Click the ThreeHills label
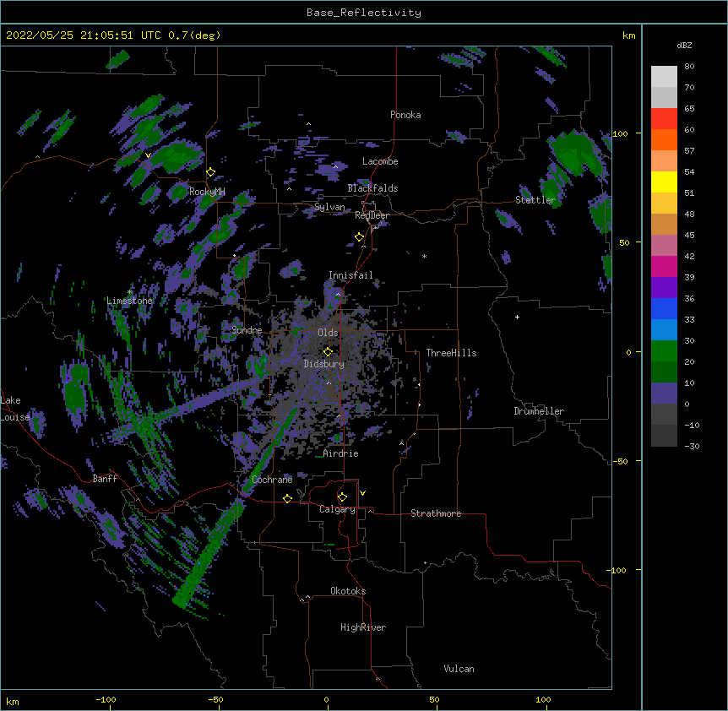Screen dimensions: 728x711 pos(451,353)
